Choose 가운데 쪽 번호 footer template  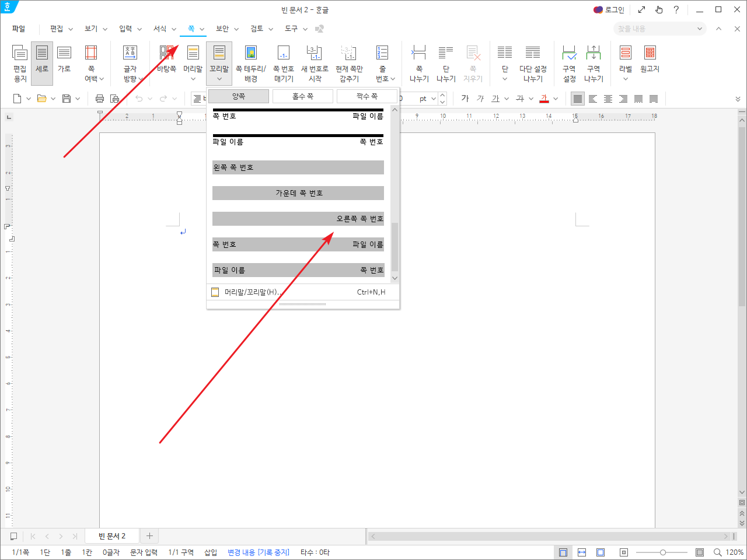tap(298, 193)
